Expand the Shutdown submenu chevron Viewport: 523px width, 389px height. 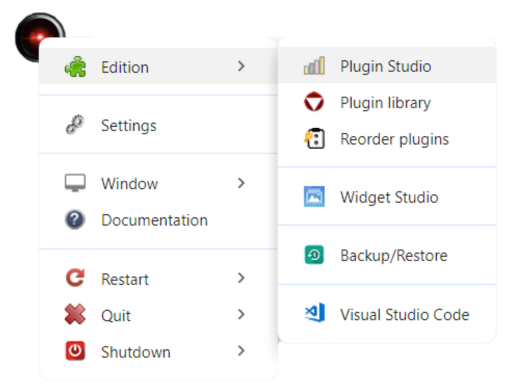[241, 351]
